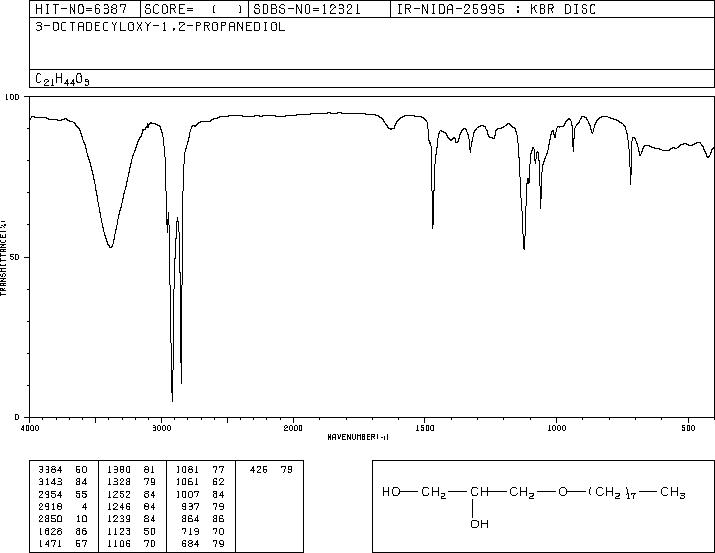The image size is (715, 553).
Task: Click the terminal HO group in the structure
Action: [391, 492]
